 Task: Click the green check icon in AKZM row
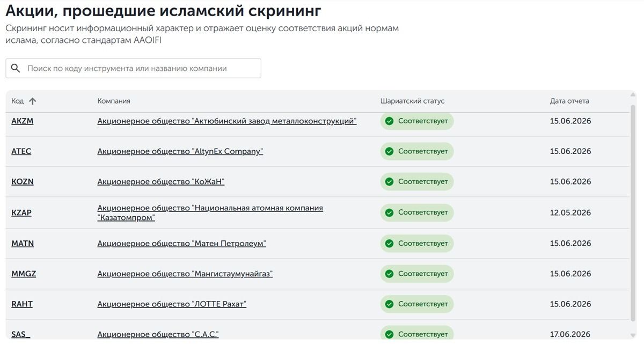390,121
